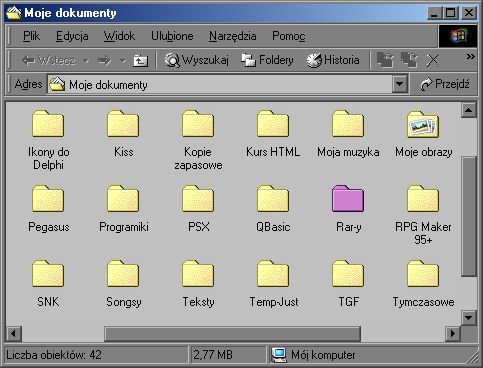Click the Forward arrow toolbar icon
The image size is (483, 368).
pos(104,61)
